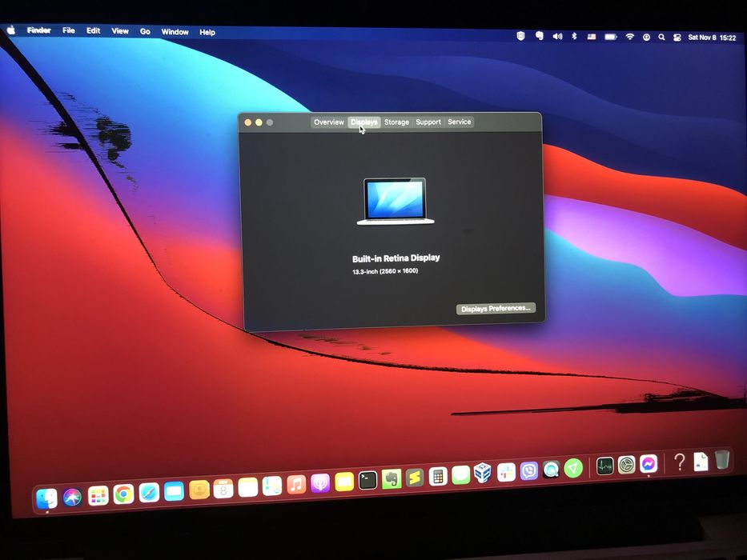747x560 pixels.
Task: Open the Evernote menu bar icon
Action: click(x=540, y=36)
